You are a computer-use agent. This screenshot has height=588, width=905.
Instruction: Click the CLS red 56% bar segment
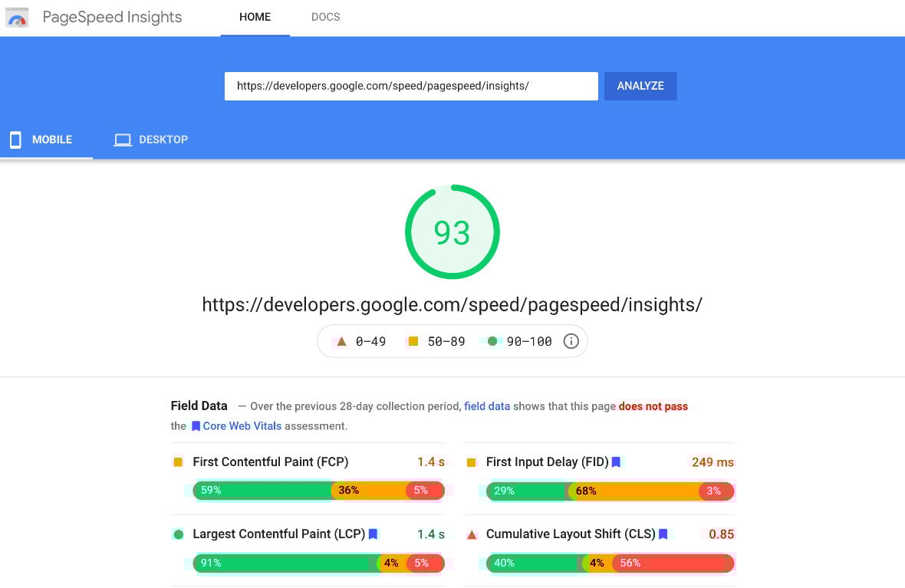tap(673, 563)
